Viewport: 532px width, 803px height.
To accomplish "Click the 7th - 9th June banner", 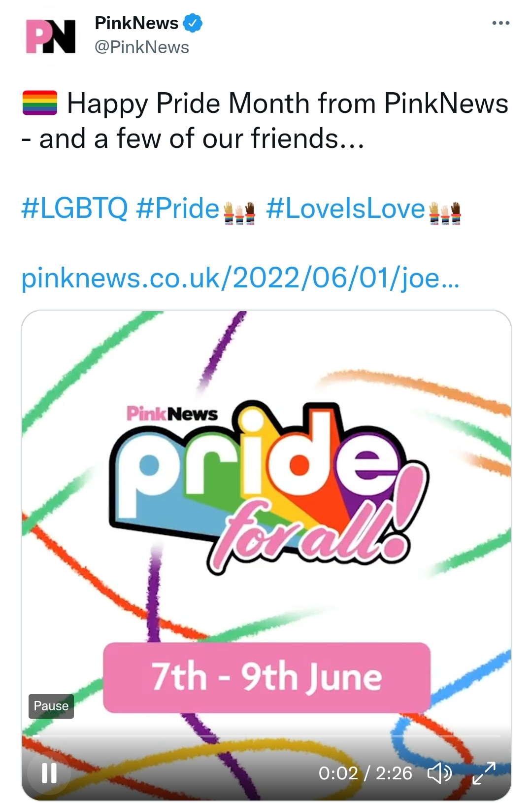I will coord(266,678).
